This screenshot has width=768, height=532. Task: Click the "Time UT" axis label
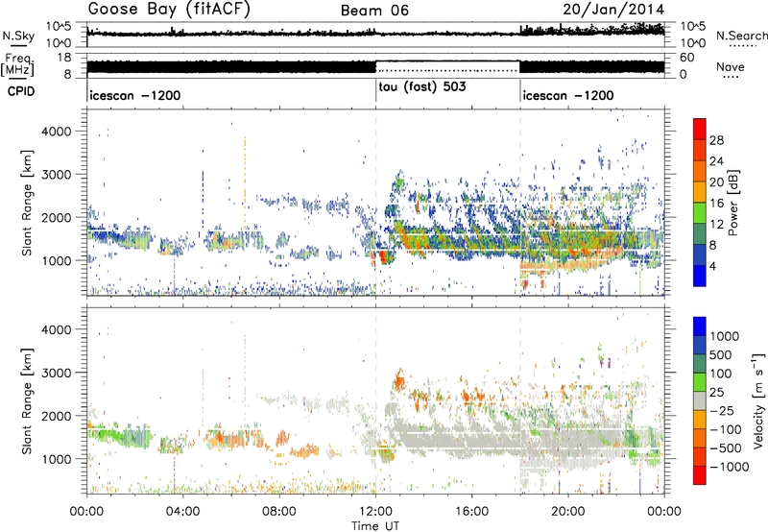point(375,526)
